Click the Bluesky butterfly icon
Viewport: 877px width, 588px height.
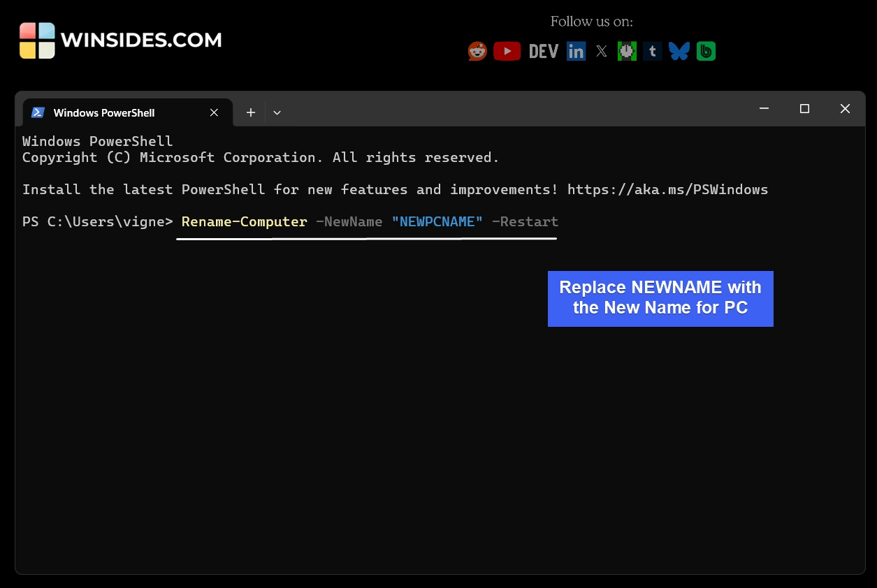click(679, 50)
